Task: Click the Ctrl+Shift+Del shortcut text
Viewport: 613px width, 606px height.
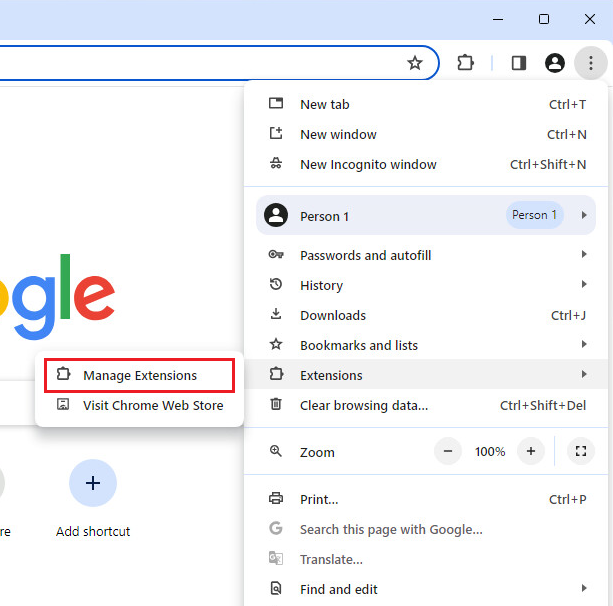Action: coord(543,405)
